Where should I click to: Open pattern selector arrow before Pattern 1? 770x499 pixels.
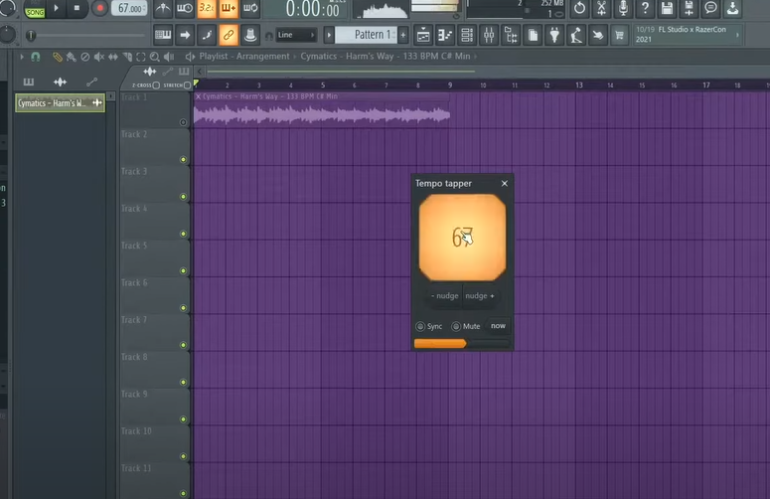point(329,35)
